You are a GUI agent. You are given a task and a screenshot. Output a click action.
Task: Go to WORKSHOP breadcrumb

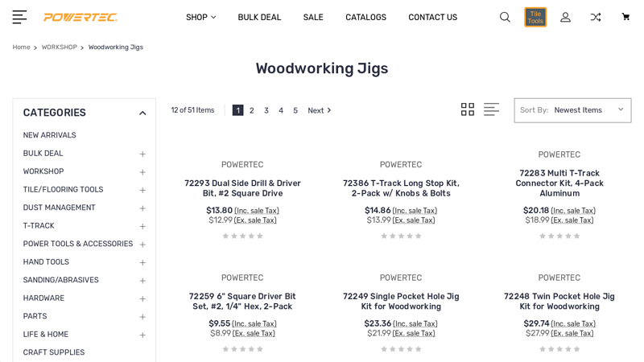(x=59, y=47)
